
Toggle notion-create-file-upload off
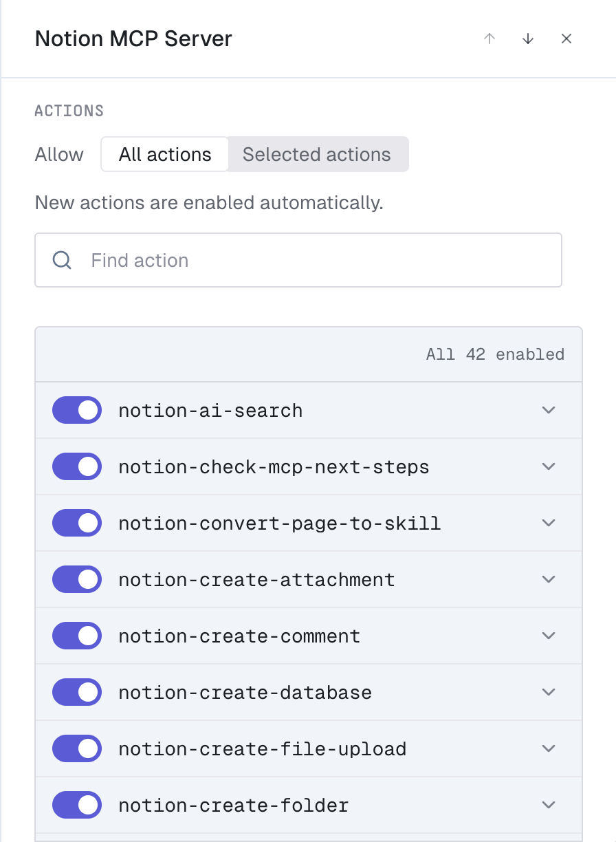[x=77, y=748]
